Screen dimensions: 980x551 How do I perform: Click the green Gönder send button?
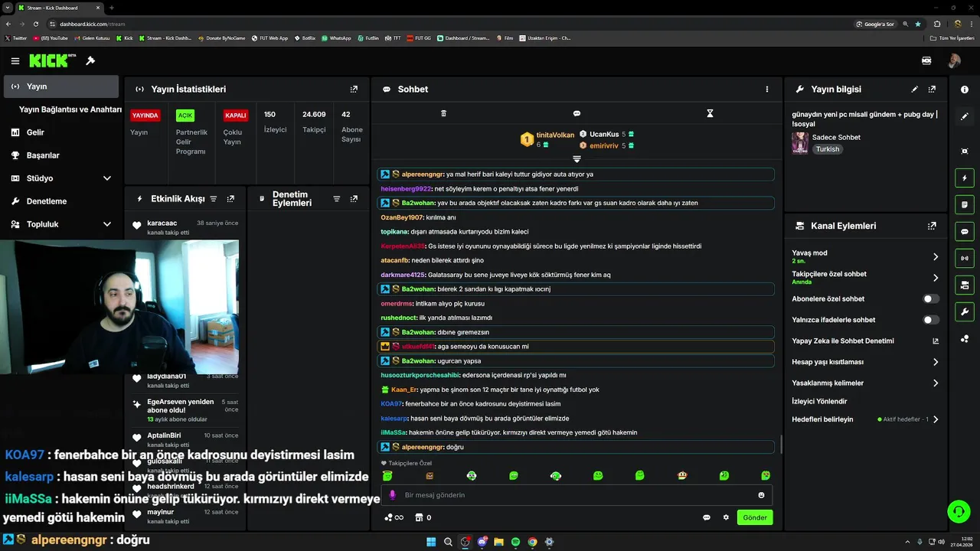pyautogui.click(x=755, y=517)
